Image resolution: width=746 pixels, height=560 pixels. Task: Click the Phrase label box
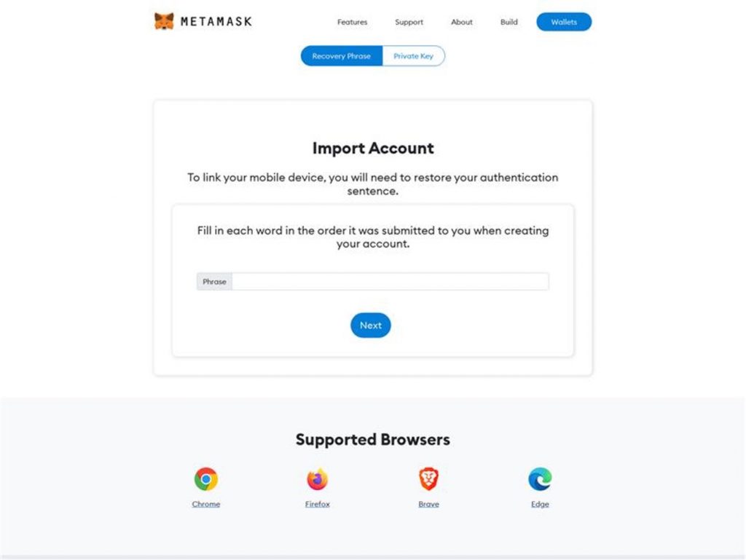pyautogui.click(x=215, y=281)
